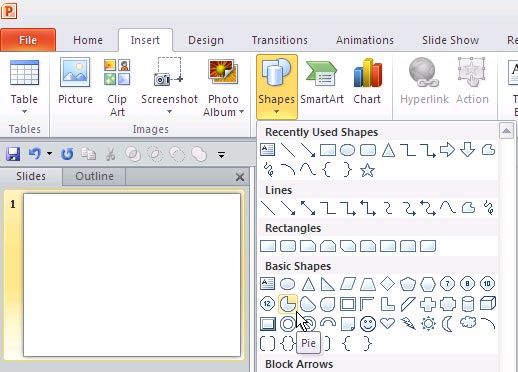
Task: Pick the Rounded Rectangle in Rectangles section
Action: pos(288,246)
